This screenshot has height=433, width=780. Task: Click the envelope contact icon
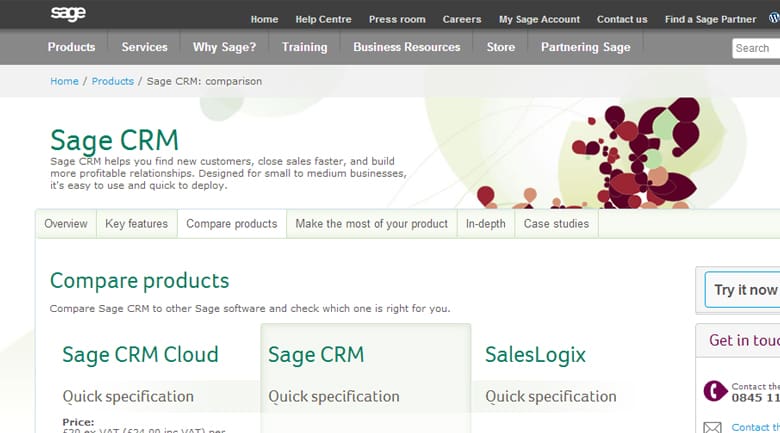pyautogui.click(x=712, y=427)
